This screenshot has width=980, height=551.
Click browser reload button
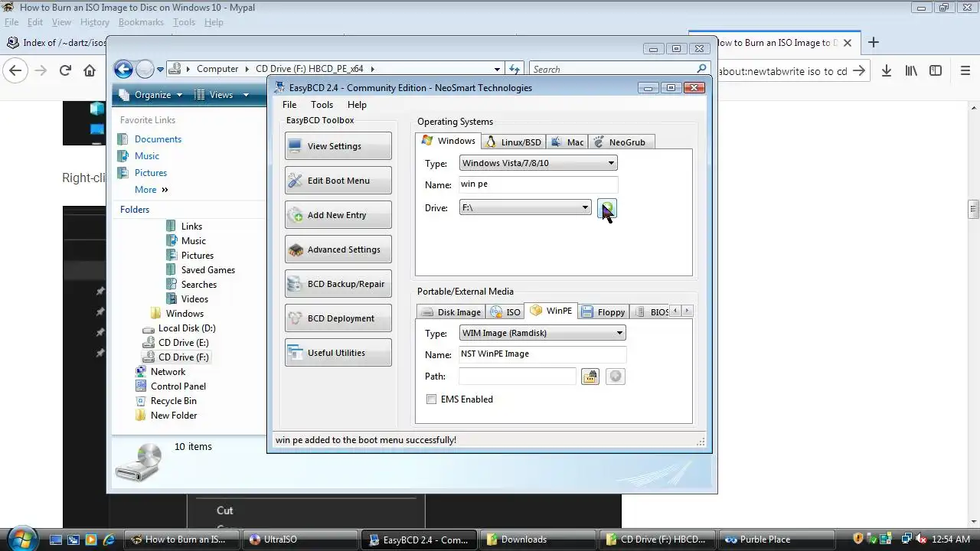pyautogui.click(x=65, y=71)
